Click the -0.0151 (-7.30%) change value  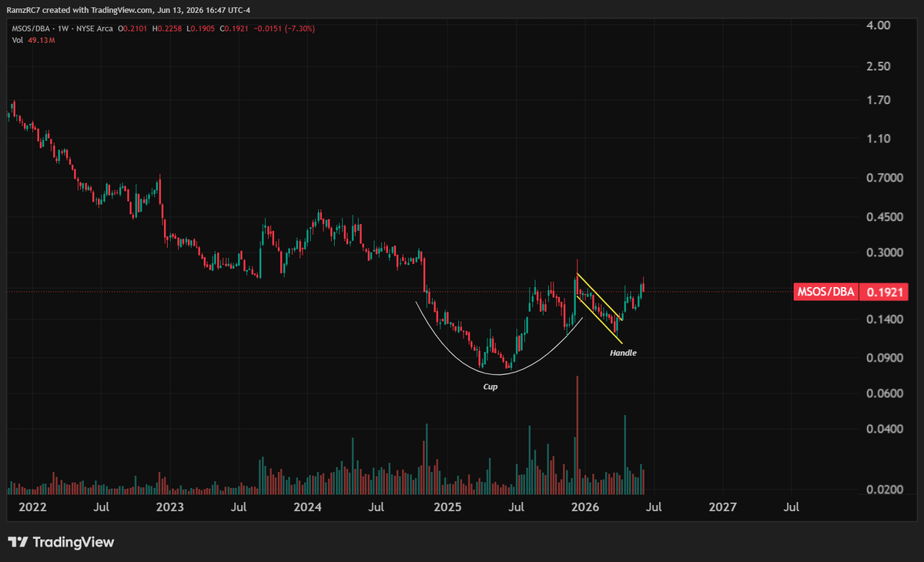point(283,28)
